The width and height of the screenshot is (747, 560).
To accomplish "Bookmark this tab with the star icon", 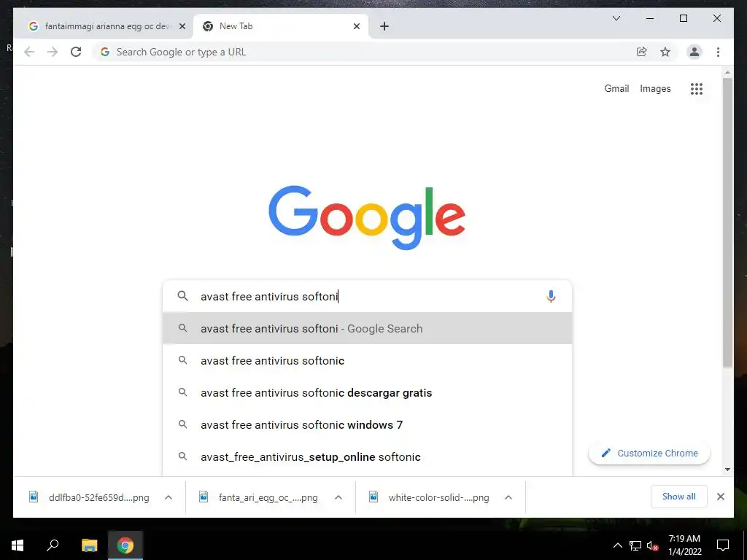I will (665, 52).
